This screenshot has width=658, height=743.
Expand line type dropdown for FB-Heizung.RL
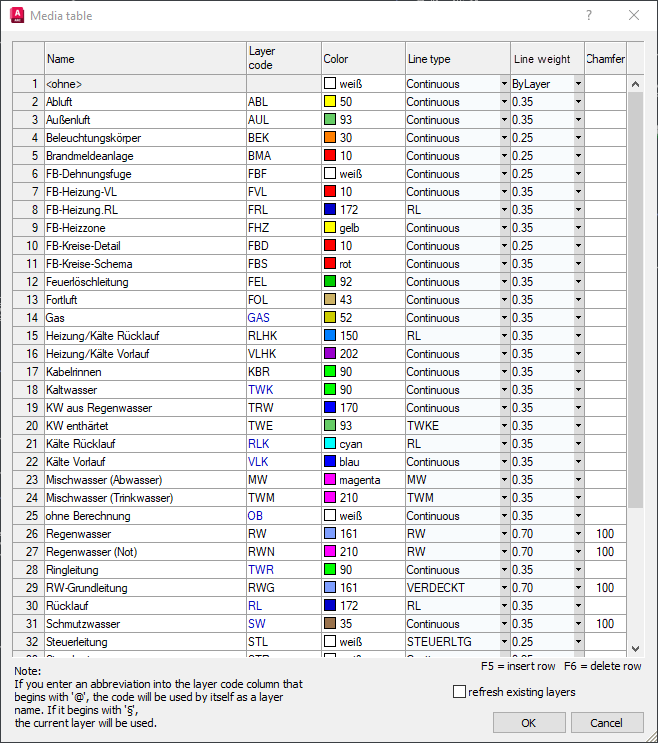point(505,210)
